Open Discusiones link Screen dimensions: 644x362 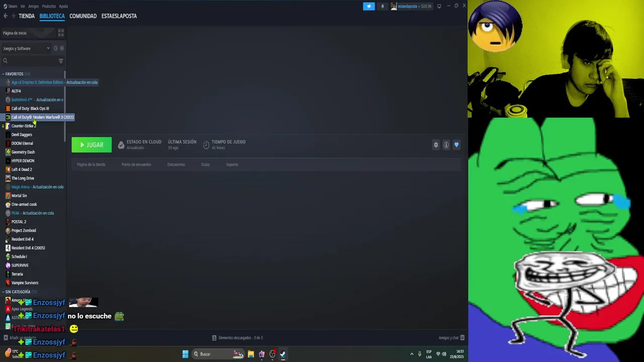coord(176,164)
